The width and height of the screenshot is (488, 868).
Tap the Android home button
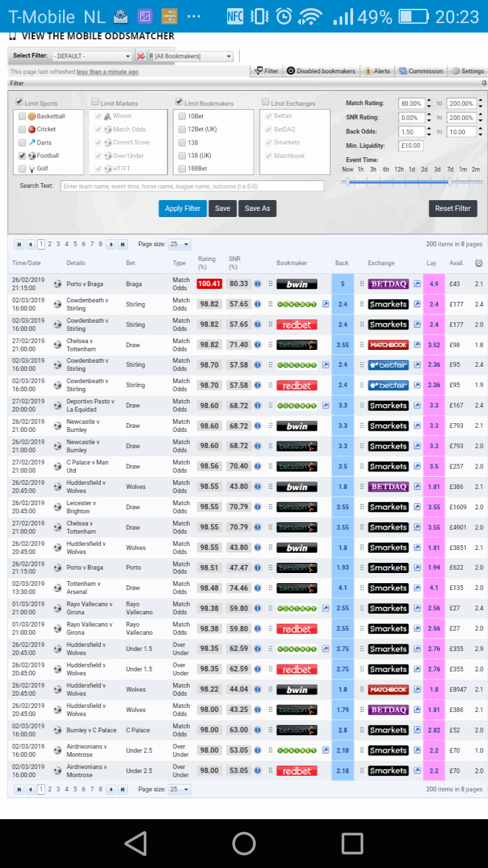[244, 843]
